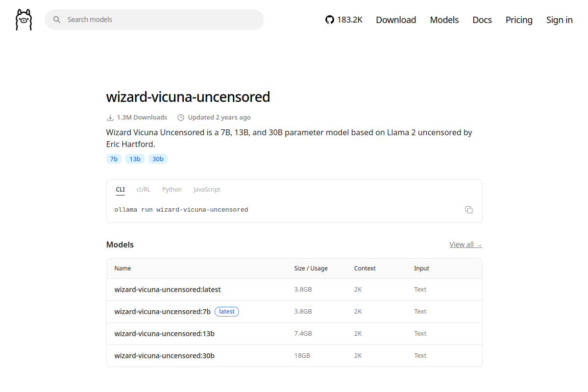Click the ollama run command text
Image resolution: width=588 pixels, height=392 pixels.
[x=181, y=210]
